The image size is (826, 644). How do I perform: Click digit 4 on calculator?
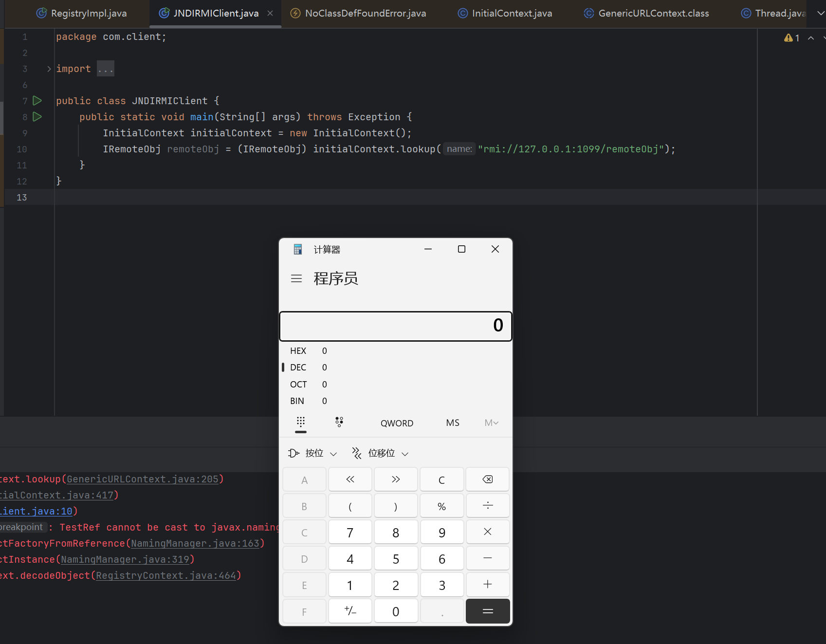tap(350, 558)
